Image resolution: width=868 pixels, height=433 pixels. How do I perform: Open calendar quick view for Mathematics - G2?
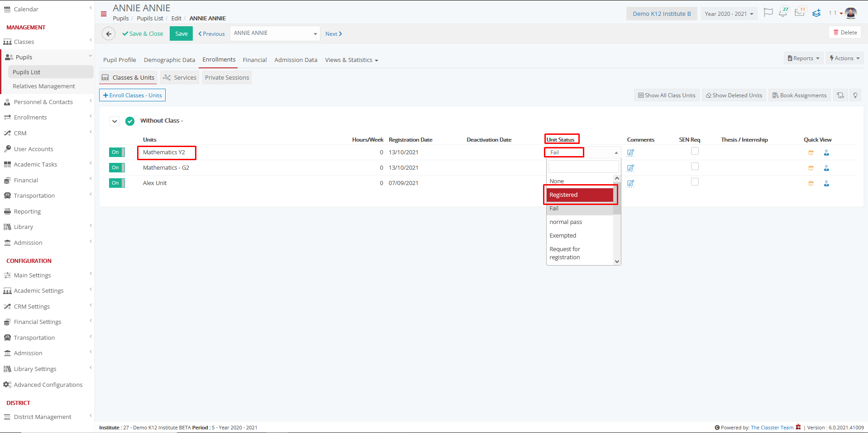tap(811, 168)
